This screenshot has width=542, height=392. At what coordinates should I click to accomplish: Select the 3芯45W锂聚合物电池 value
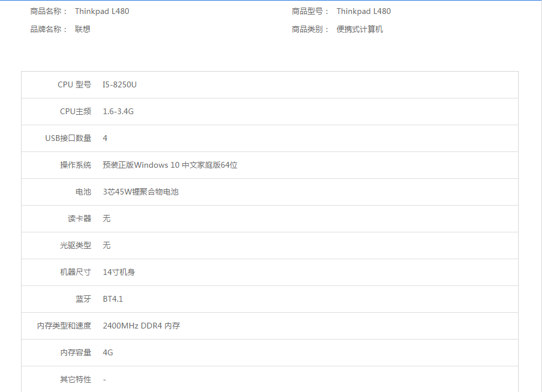tap(140, 192)
